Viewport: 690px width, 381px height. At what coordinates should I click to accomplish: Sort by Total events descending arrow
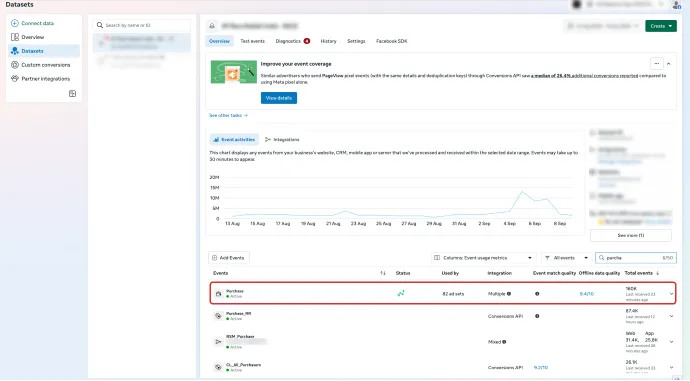pos(657,273)
